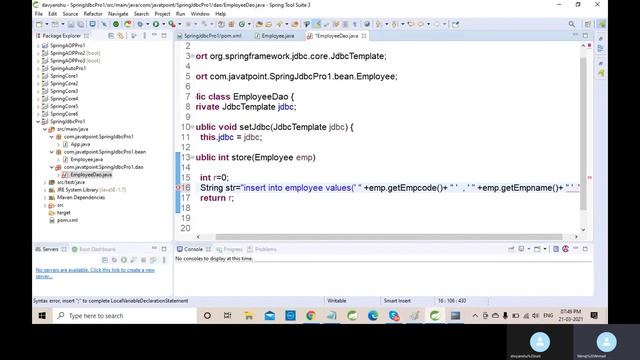Close the EmployeeDao.java editor tab
Image resolution: width=640 pixels, height=360 pixels.
(x=364, y=36)
